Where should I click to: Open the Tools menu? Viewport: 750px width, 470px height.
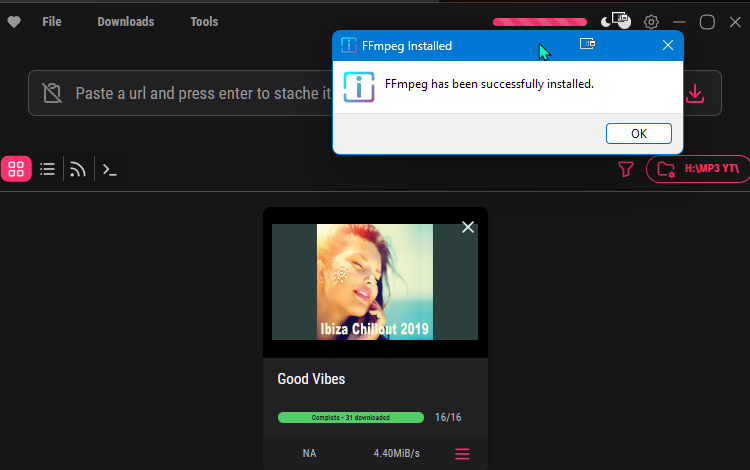(204, 22)
